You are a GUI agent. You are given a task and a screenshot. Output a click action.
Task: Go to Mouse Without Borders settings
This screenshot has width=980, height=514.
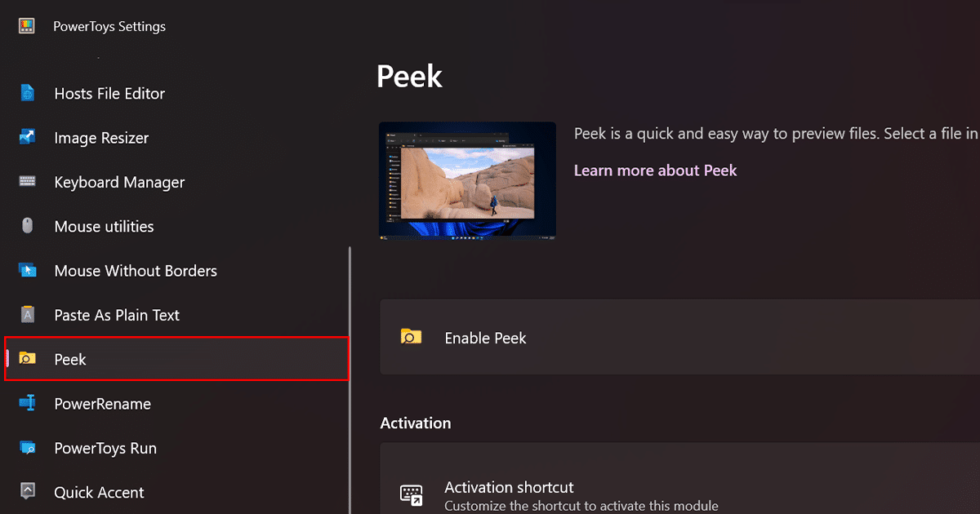click(x=136, y=271)
